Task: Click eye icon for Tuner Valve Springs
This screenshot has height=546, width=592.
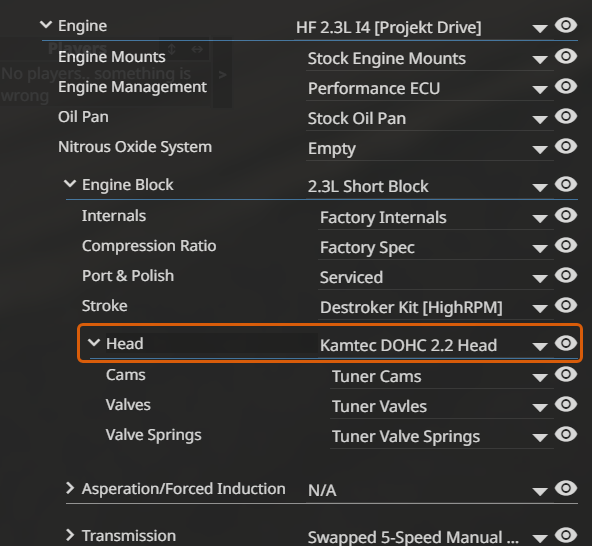Action: click(x=566, y=434)
